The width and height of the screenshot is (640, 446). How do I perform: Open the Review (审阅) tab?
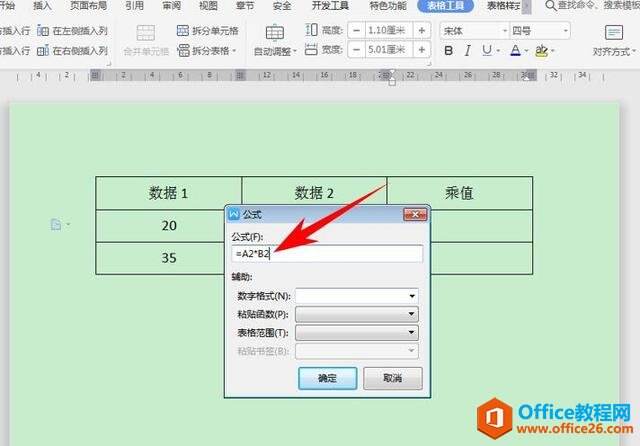tap(171, 6)
